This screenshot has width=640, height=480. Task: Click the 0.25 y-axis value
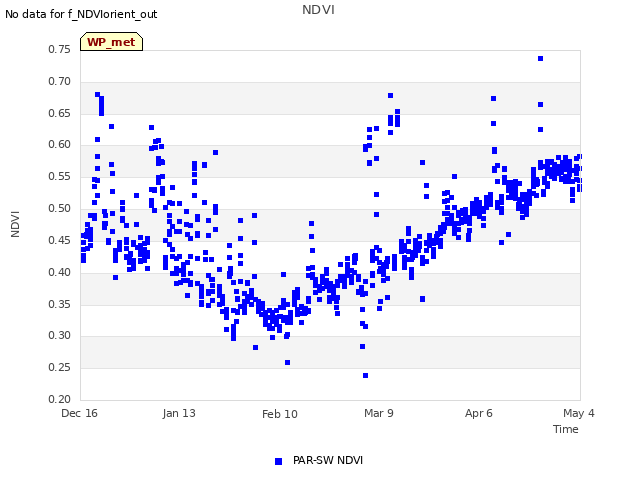[60, 367]
